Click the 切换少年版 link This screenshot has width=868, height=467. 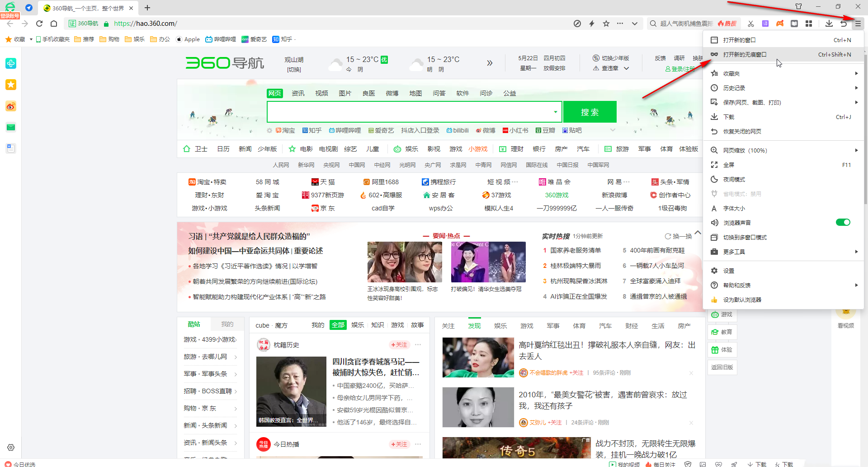pyautogui.click(x=611, y=58)
